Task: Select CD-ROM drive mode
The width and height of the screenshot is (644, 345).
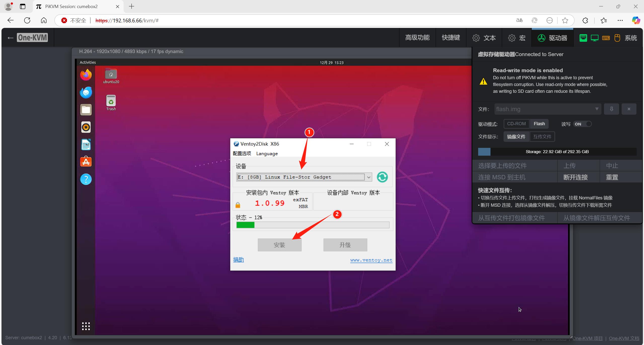Action: pos(516,124)
